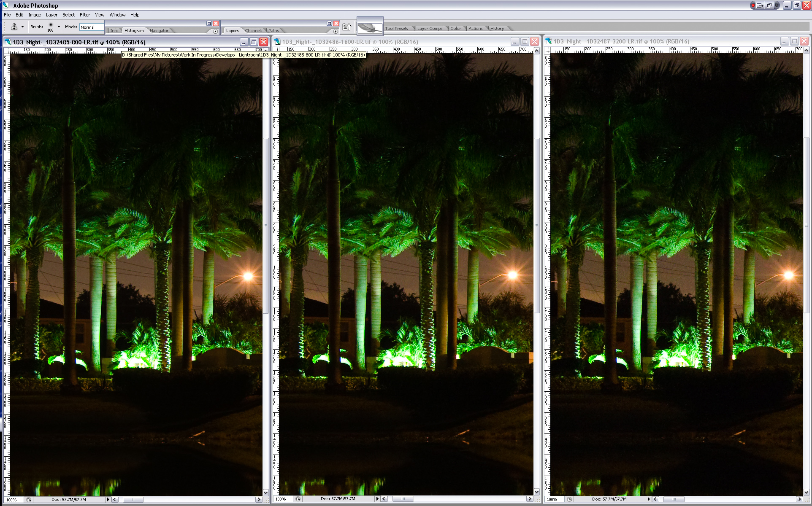
Task: Open the File menu
Action: 7,15
